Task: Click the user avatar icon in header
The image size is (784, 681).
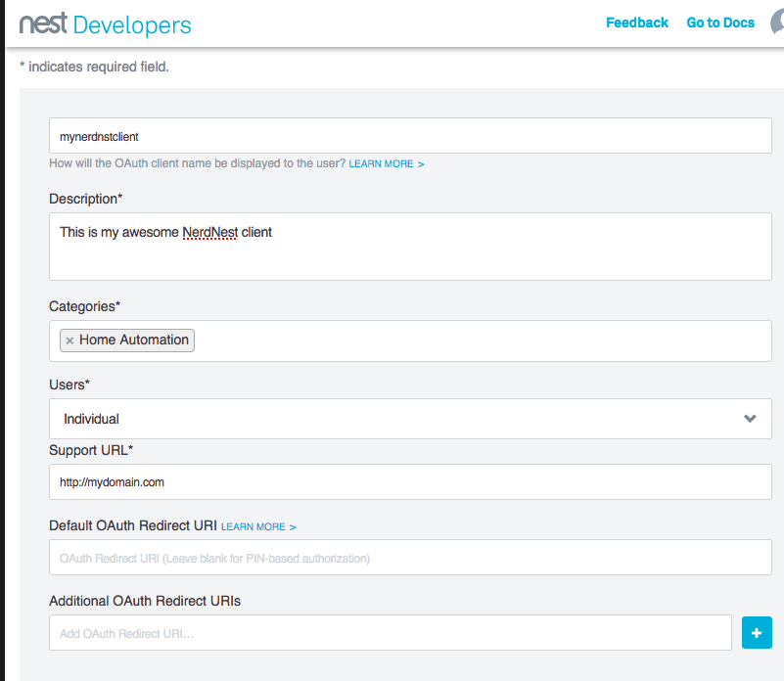Action: click(777, 23)
